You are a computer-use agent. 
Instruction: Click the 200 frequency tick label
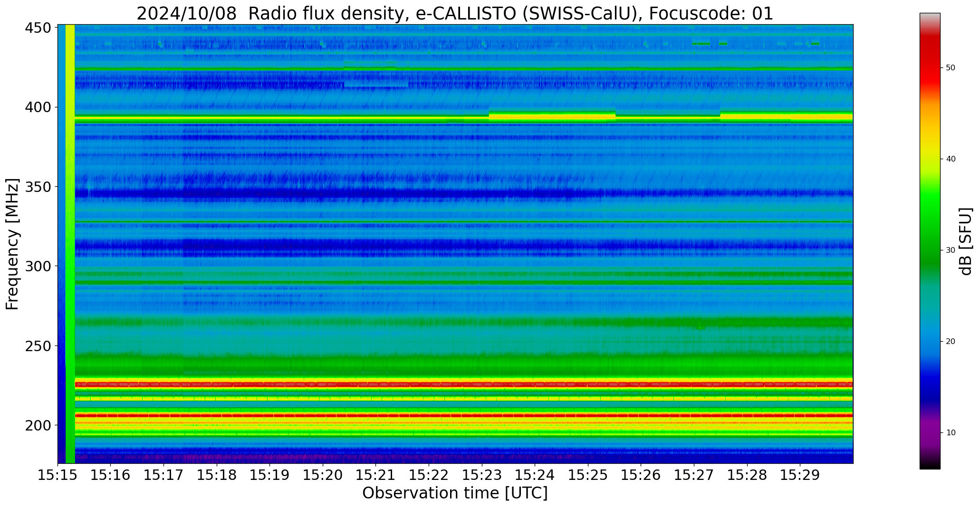point(37,425)
